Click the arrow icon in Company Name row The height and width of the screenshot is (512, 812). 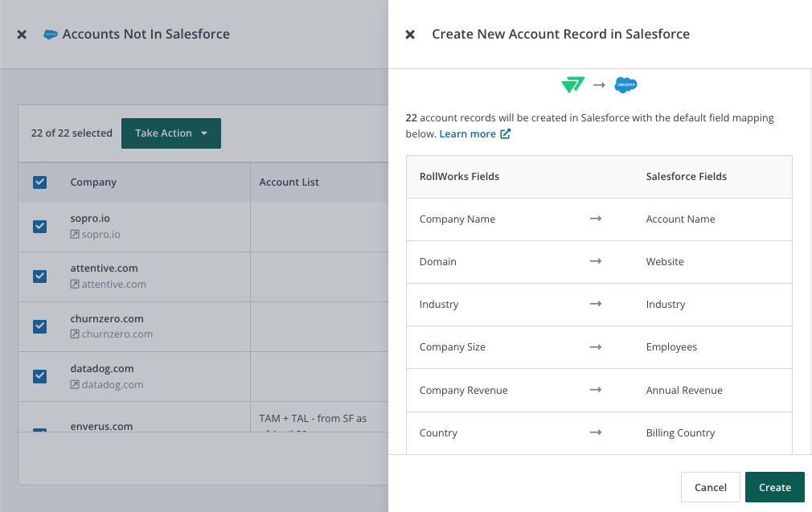[x=596, y=219]
